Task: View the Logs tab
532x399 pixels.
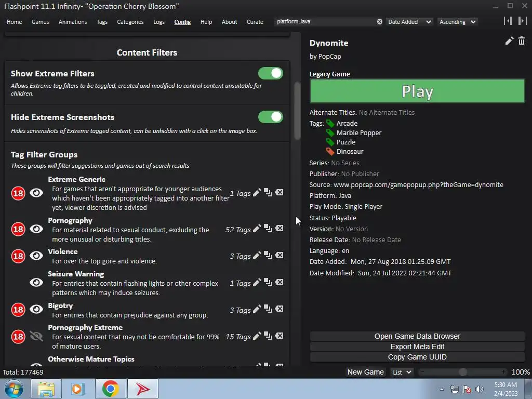Action: point(159,22)
